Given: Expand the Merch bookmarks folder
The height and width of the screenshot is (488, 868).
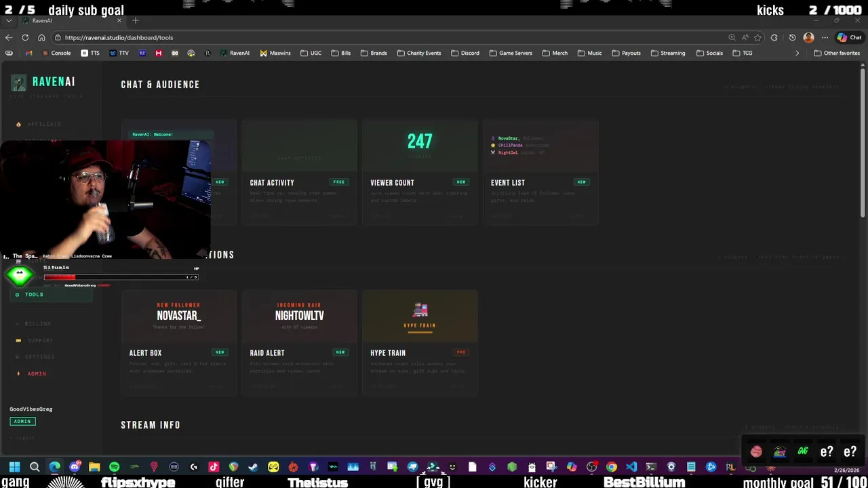Looking at the screenshot, I should [x=555, y=53].
